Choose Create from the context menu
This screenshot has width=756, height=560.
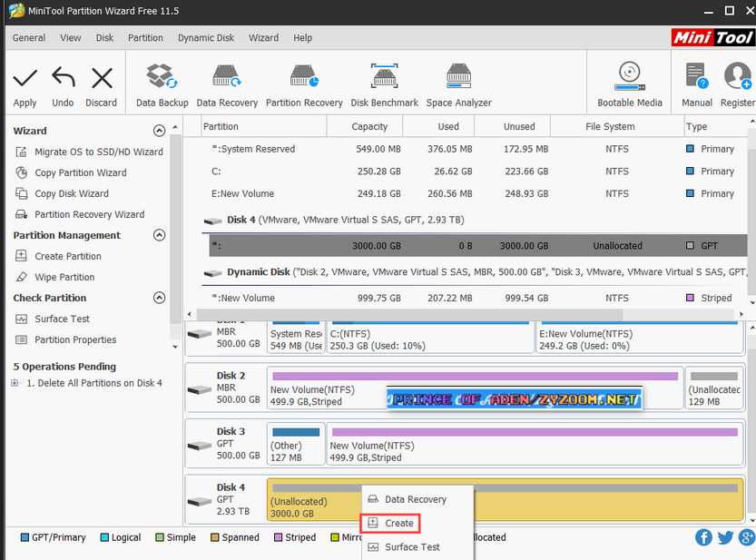(390, 524)
